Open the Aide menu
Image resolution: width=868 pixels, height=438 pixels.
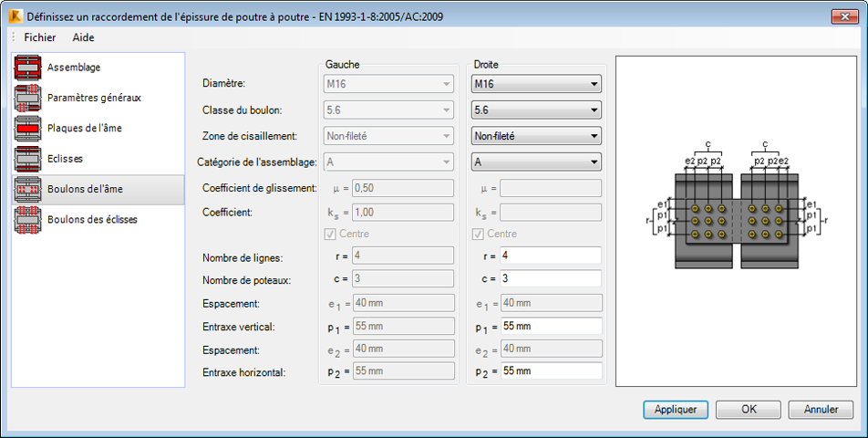84,37
